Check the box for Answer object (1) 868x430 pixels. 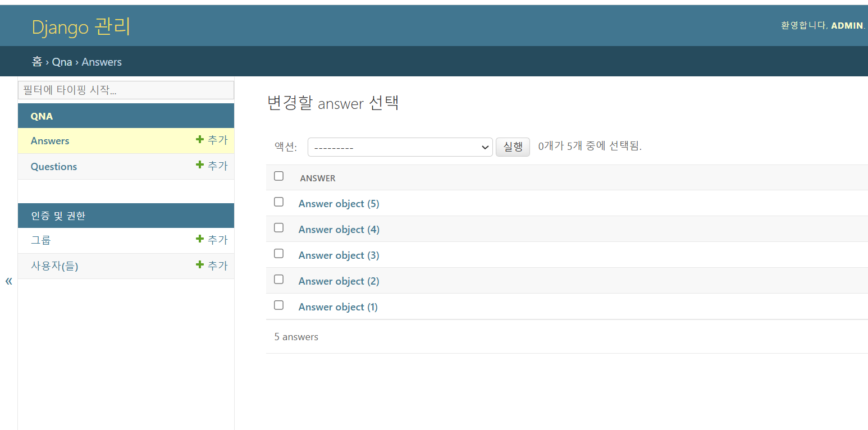pyautogui.click(x=278, y=305)
